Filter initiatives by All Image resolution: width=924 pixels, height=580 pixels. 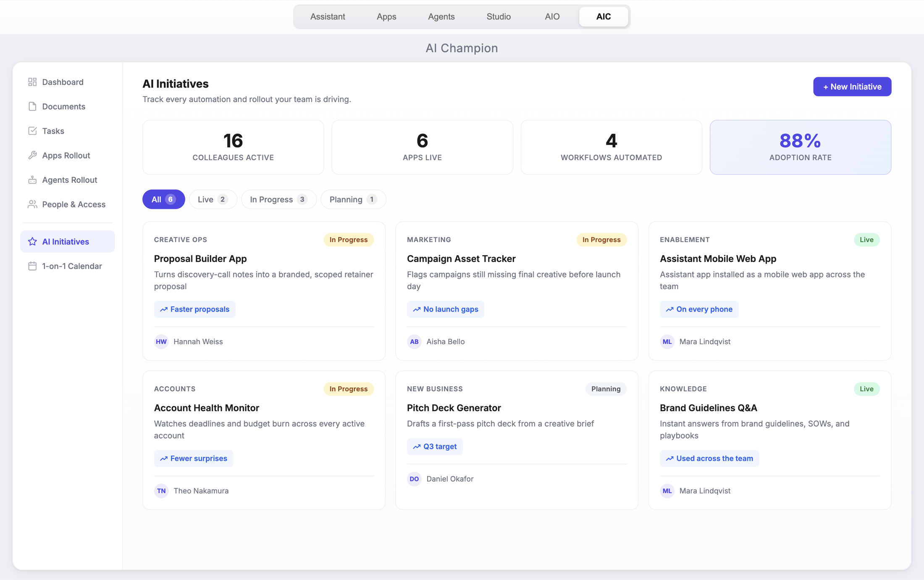click(163, 199)
